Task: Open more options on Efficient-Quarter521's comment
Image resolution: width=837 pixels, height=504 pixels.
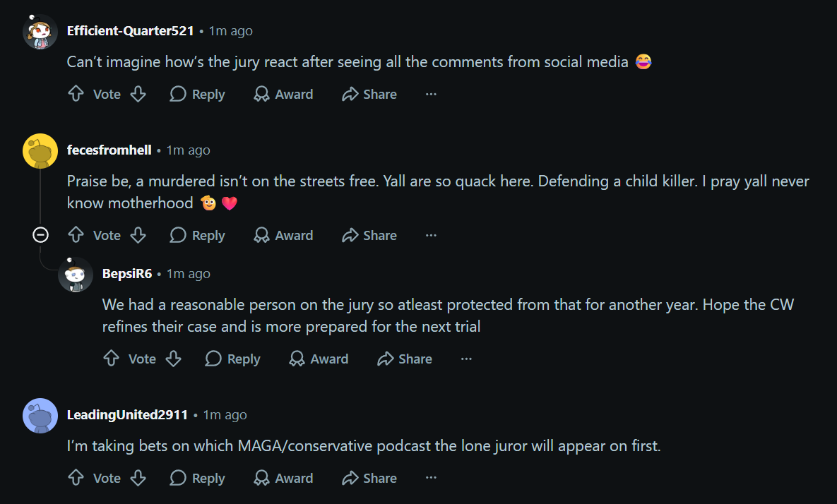Action: (431, 94)
